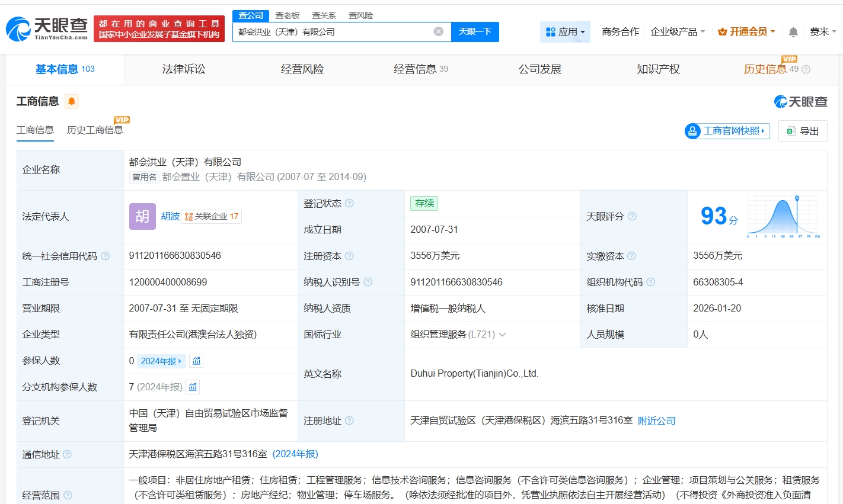Open the 开通会员 dropdown
Viewport: 843px width, 504px height.
746,32
